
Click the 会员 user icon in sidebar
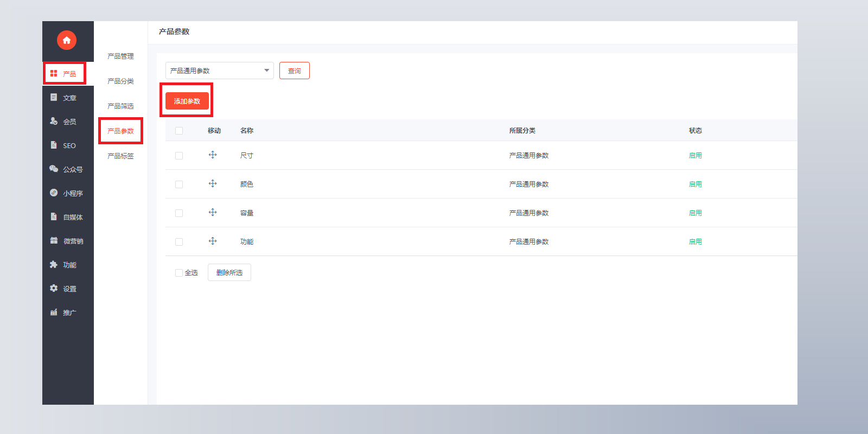54,121
